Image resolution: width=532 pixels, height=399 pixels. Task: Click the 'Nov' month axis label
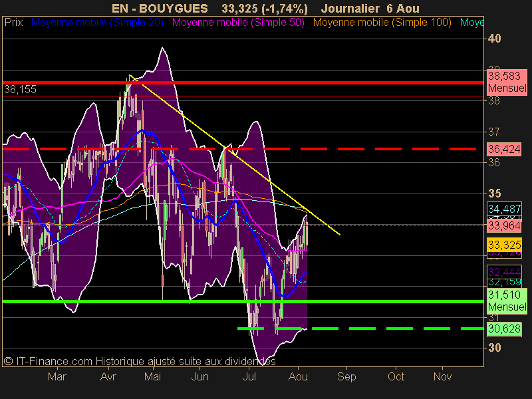[x=442, y=376]
